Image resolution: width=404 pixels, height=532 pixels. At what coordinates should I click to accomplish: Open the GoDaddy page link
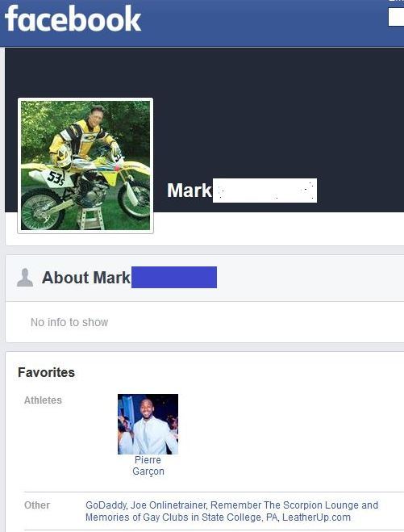(106, 505)
